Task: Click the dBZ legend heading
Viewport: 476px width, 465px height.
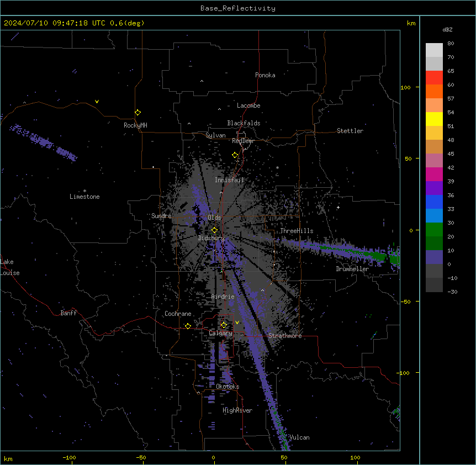Action: pyautogui.click(x=447, y=30)
